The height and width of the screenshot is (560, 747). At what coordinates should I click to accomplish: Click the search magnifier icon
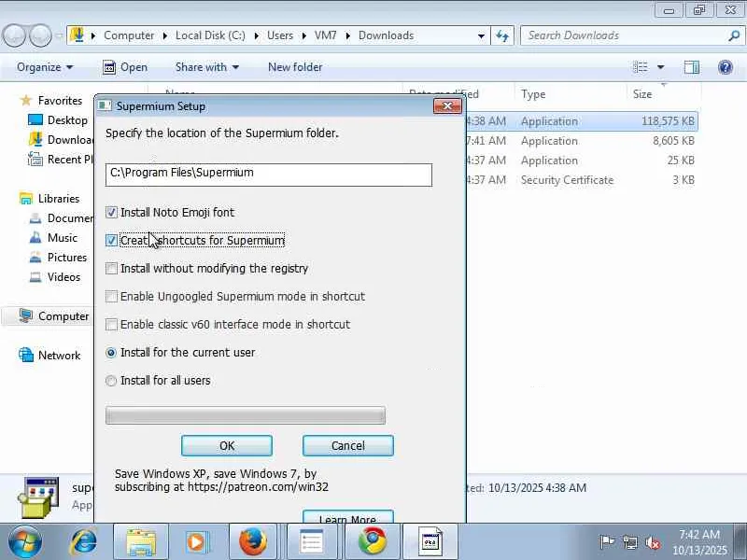(734, 35)
